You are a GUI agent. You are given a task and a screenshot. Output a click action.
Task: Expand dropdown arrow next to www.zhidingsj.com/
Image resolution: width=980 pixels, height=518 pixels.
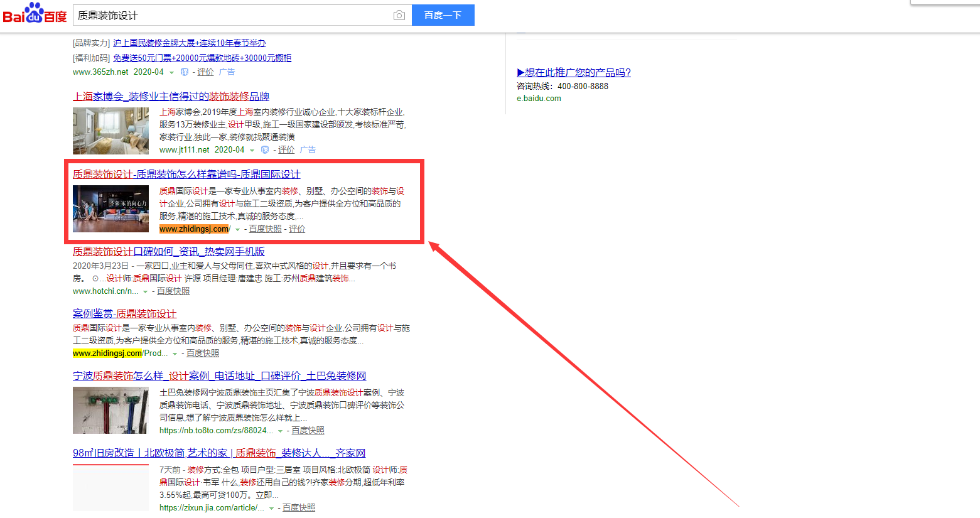click(x=237, y=229)
